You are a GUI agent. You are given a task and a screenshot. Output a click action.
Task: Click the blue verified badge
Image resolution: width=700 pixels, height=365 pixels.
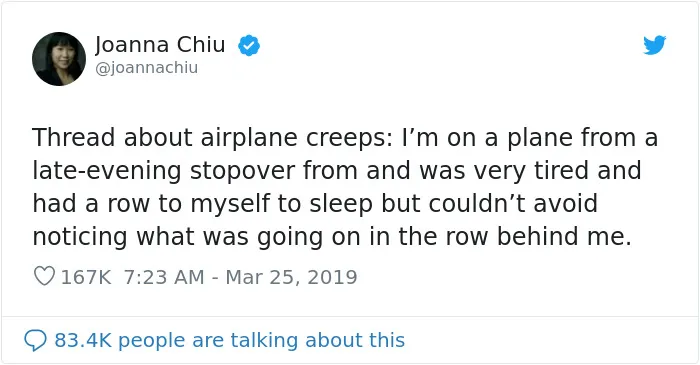(x=249, y=45)
